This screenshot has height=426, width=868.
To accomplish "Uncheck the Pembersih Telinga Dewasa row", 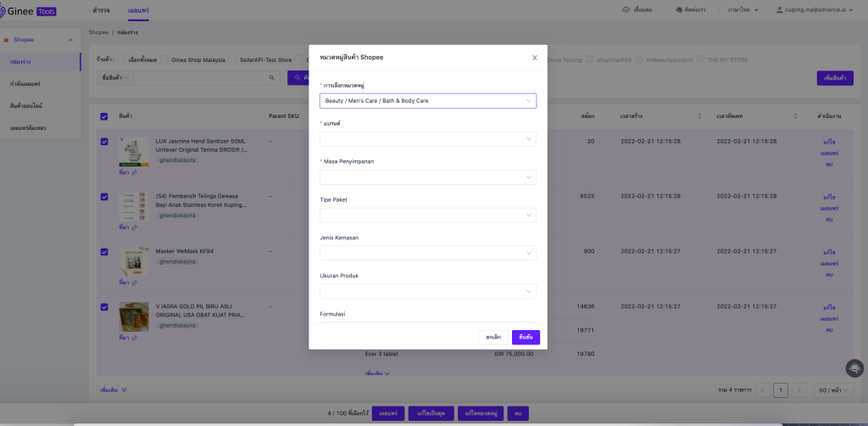I will [104, 197].
